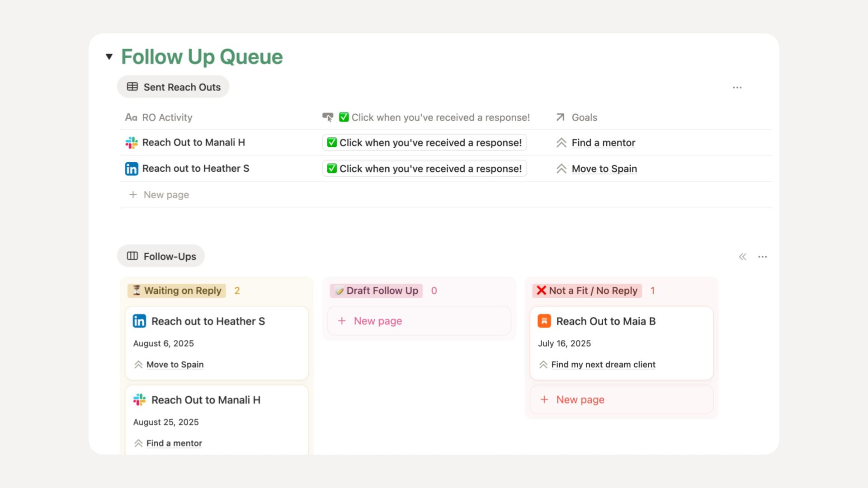
Task: Click the table icon beside Sent Reach Outs
Action: point(132,86)
